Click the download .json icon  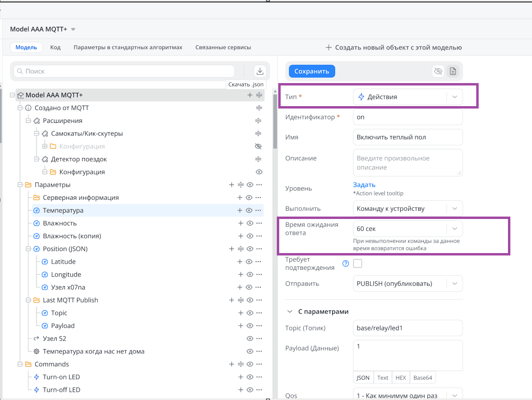260,71
